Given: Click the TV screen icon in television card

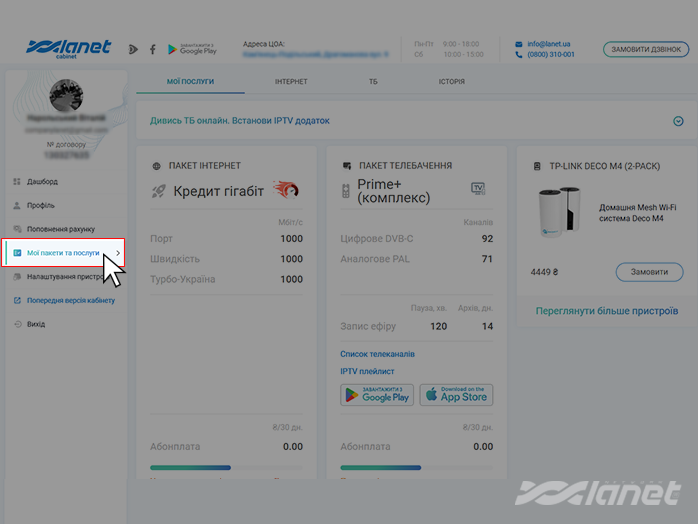Looking at the screenshot, I should click(478, 188).
